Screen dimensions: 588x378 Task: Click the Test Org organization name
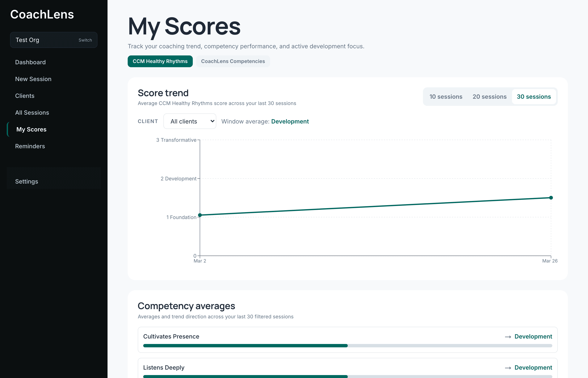27,40
